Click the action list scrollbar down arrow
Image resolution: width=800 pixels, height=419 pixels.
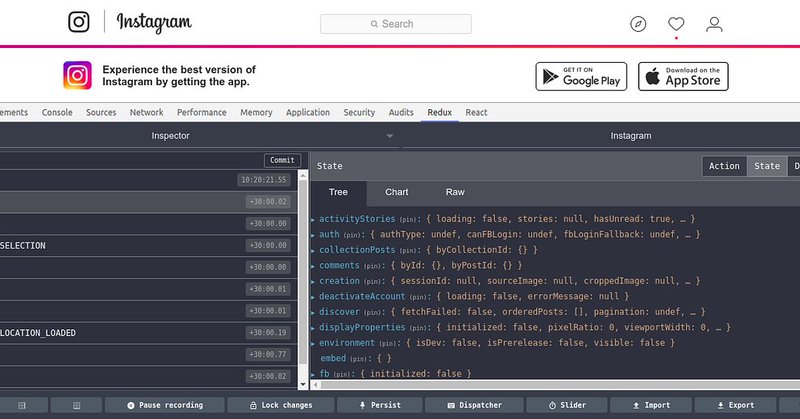click(x=303, y=384)
